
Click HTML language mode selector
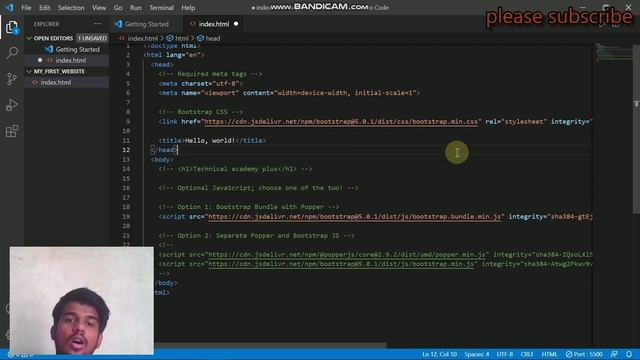549,354
